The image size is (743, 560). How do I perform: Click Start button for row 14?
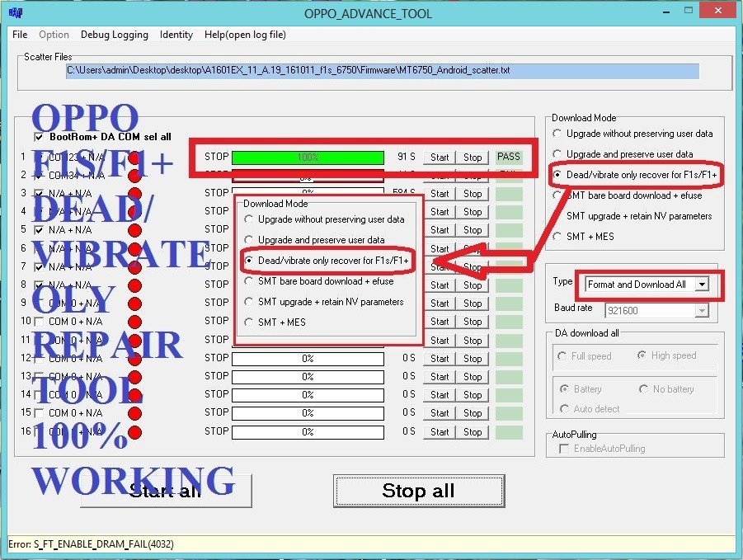(x=440, y=395)
